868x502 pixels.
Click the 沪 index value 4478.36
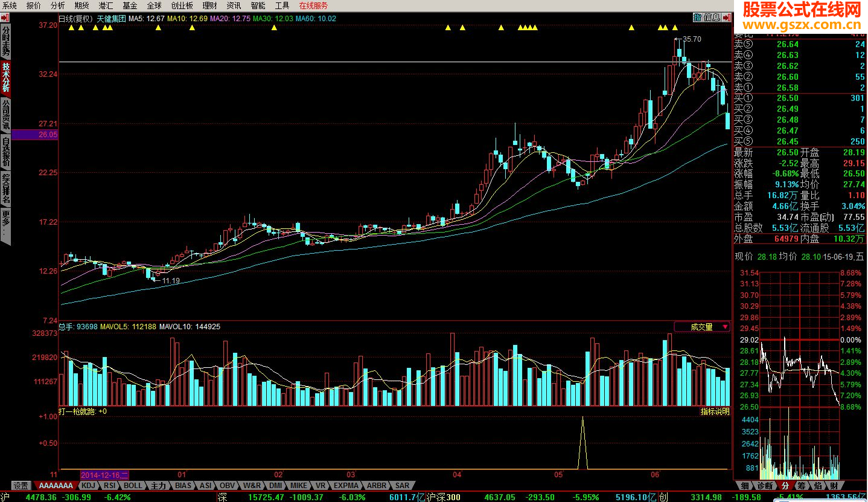[x=42, y=497]
